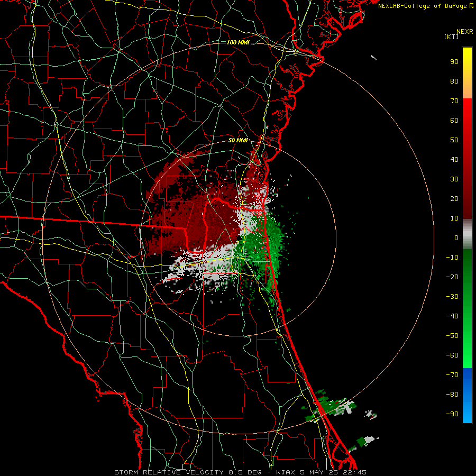The height and width of the screenshot is (476, 476).
Task: Click the positive 70 knot scale label
Action: pos(454,101)
